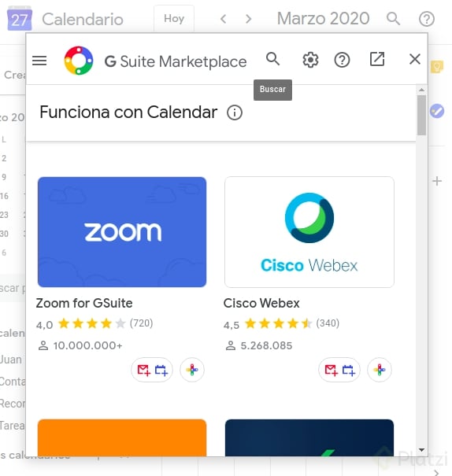Click Gmail and Calendar badge for Cisco Webex
Image resolution: width=452 pixels, height=476 pixels.
pyautogui.click(x=339, y=370)
